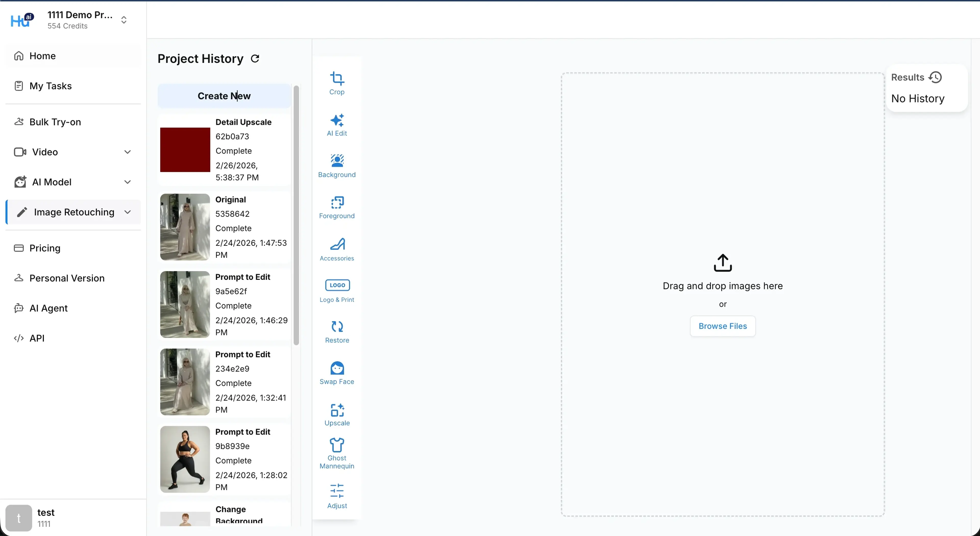Click the Create New button
Screen dimensions: 980x536
tap(224, 96)
